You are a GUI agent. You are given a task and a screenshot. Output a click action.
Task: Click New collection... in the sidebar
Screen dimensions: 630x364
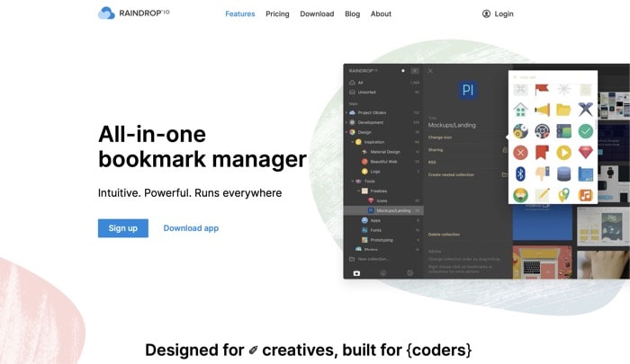tap(373, 259)
